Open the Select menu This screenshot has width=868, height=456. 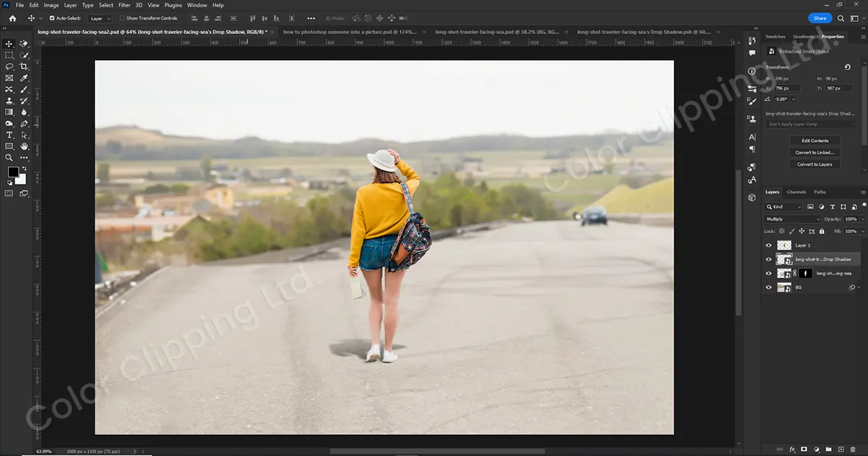106,5
